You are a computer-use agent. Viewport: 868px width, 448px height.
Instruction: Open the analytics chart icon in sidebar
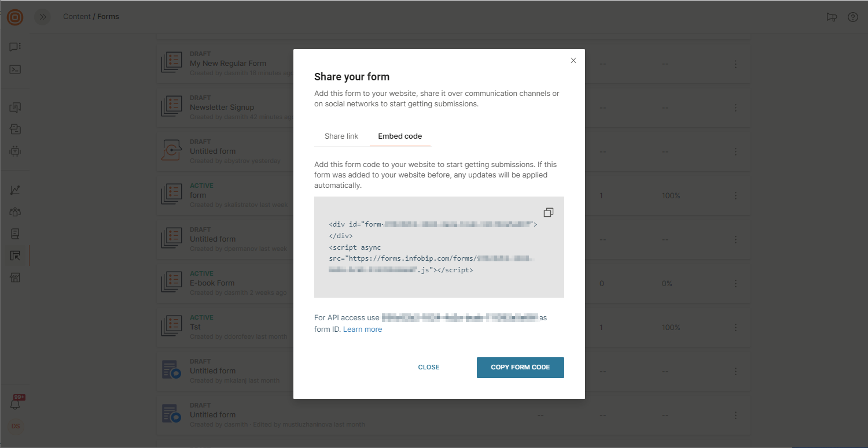[15, 190]
